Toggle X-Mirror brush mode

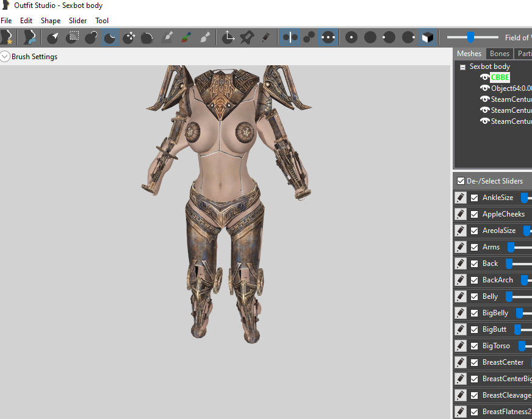[x=290, y=37]
